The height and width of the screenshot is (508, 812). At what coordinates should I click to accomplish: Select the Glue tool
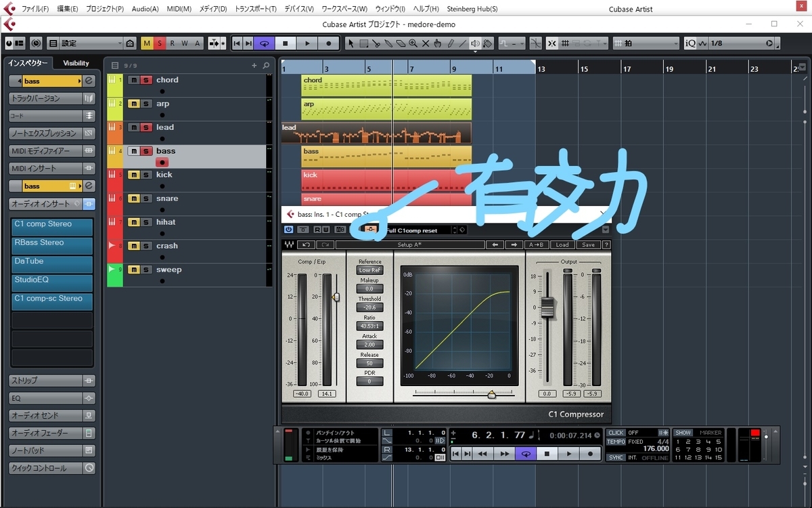tap(388, 43)
